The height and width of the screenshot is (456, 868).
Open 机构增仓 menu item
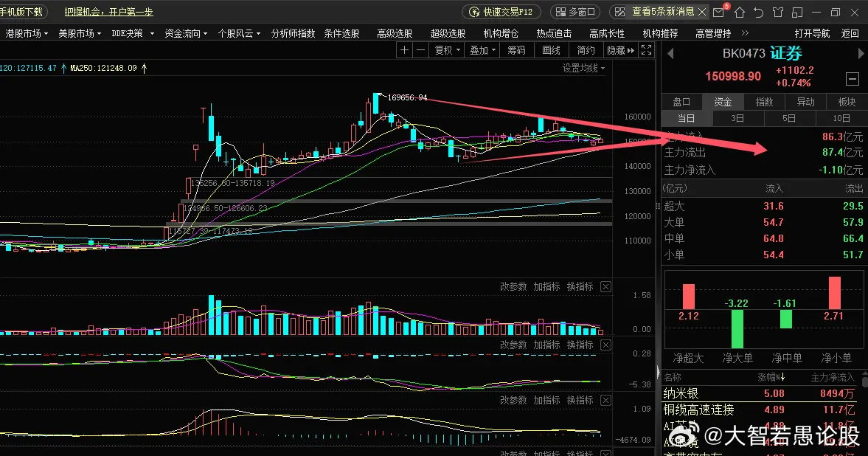click(x=501, y=33)
